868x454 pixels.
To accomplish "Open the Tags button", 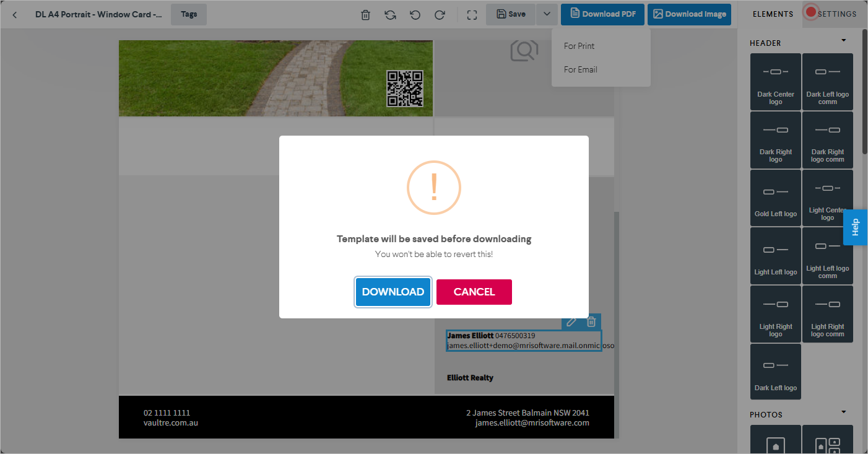I will click(x=189, y=14).
